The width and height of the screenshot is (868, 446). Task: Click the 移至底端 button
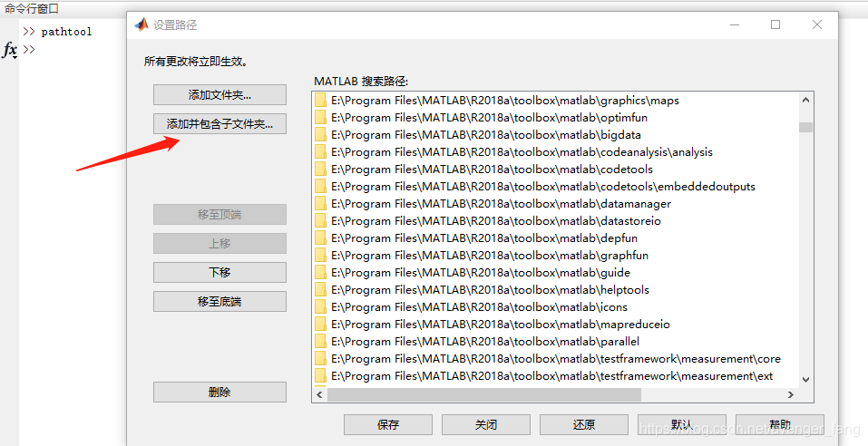coord(219,302)
